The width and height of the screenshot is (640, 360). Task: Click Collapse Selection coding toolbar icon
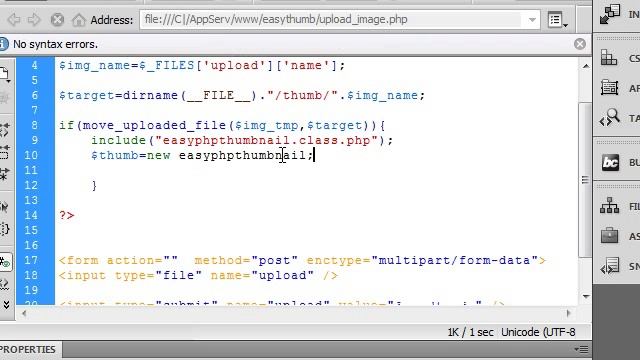[4, 152]
